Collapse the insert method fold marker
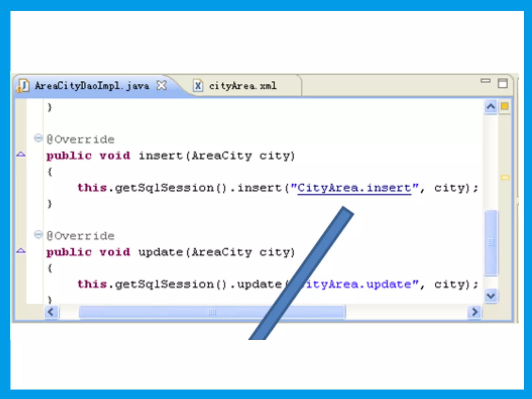 point(38,138)
